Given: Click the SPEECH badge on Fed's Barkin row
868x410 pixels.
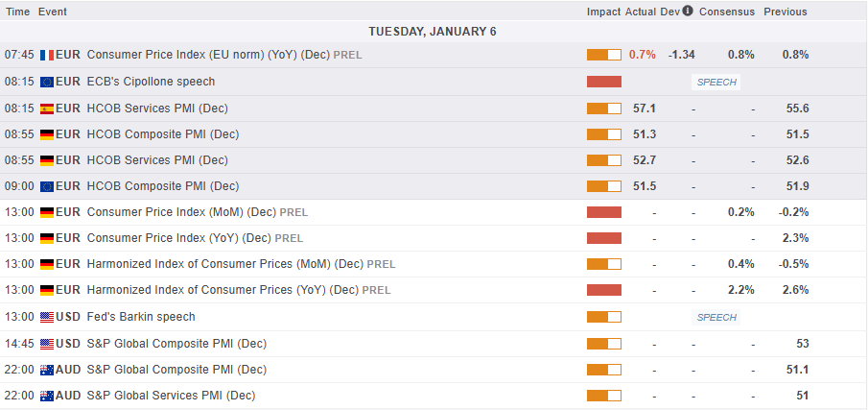Looking at the screenshot, I should point(716,317).
